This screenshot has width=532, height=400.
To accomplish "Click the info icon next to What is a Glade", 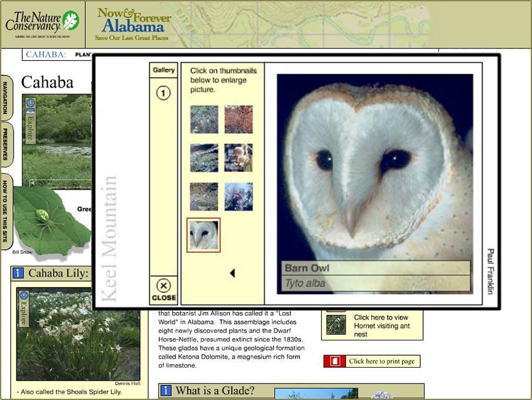I will coord(165,389).
